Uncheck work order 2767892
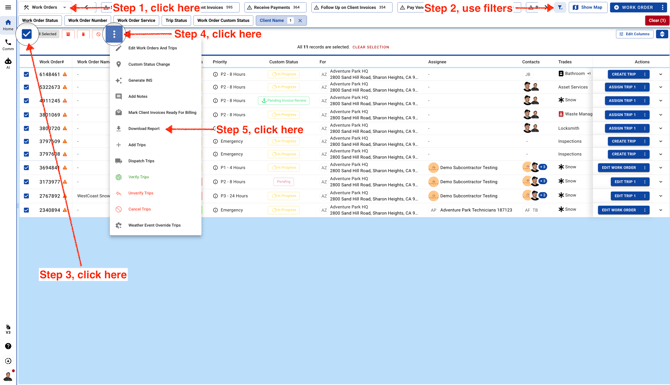Screen dimensions: 670x385 click(26, 196)
